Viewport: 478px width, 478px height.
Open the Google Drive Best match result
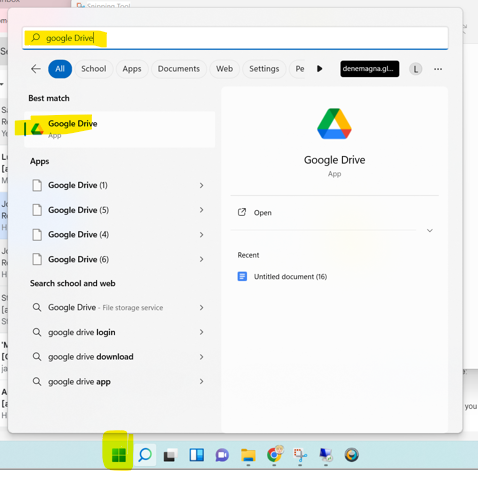120,129
